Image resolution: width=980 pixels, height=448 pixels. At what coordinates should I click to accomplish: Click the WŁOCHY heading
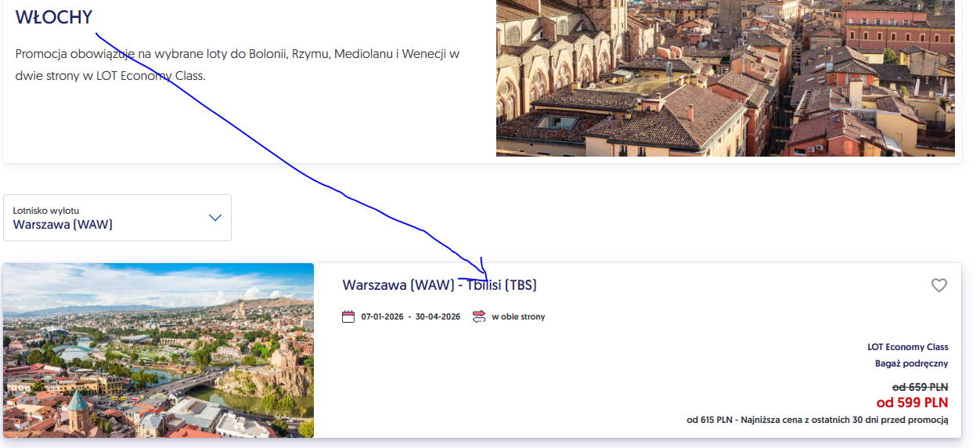coord(54,17)
